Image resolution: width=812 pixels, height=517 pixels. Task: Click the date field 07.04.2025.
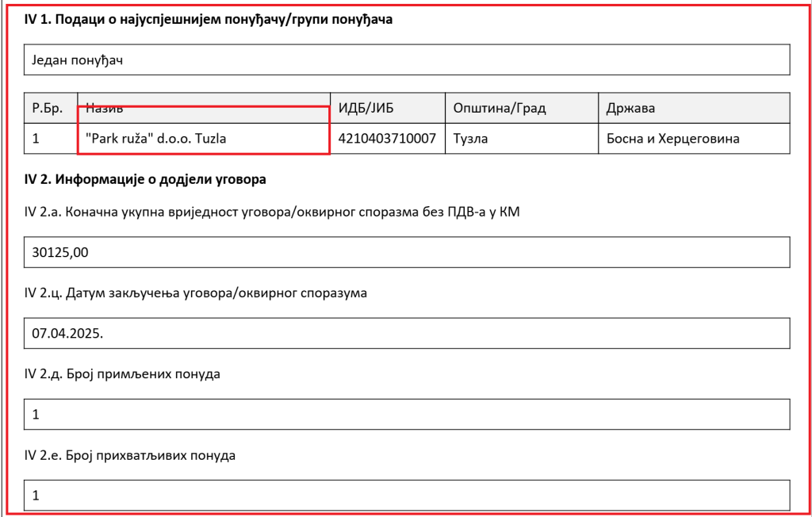pyautogui.click(x=407, y=333)
